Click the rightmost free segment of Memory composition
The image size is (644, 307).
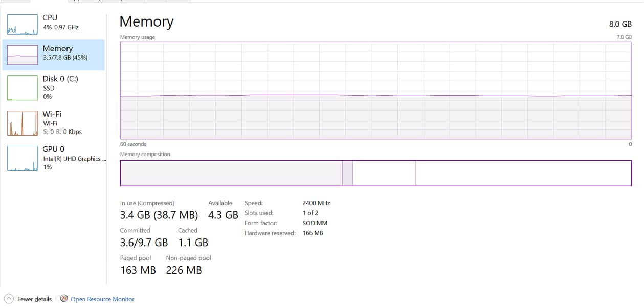523,173
